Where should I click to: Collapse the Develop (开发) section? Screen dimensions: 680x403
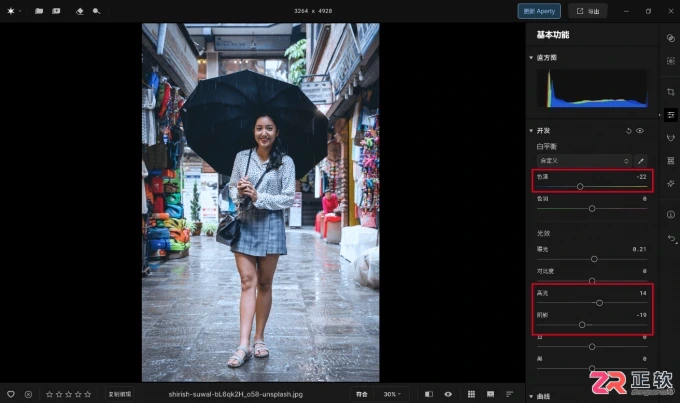point(531,131)
